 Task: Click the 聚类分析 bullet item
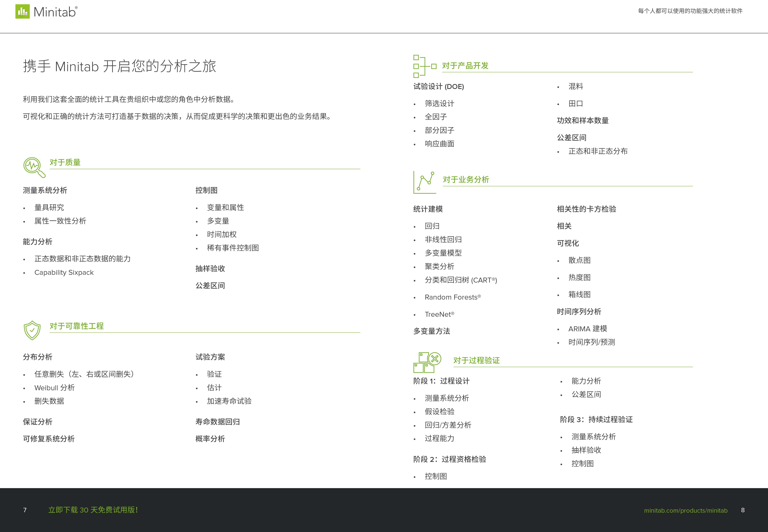(439, 266)
